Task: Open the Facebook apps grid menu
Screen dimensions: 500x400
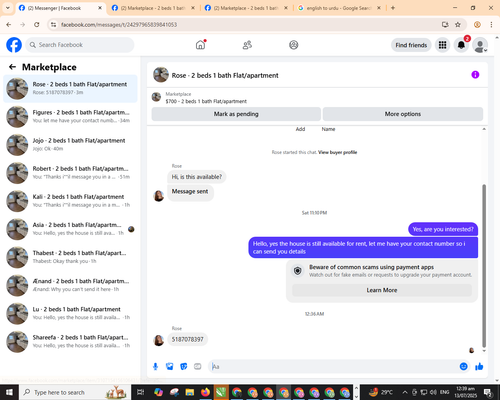Action: click(x=442, y=45)
